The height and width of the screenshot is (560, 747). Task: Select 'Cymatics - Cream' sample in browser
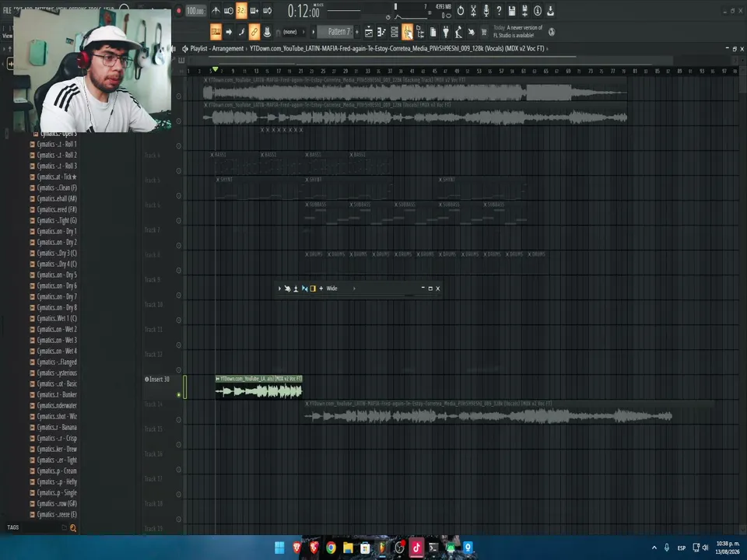click(57, 471)
